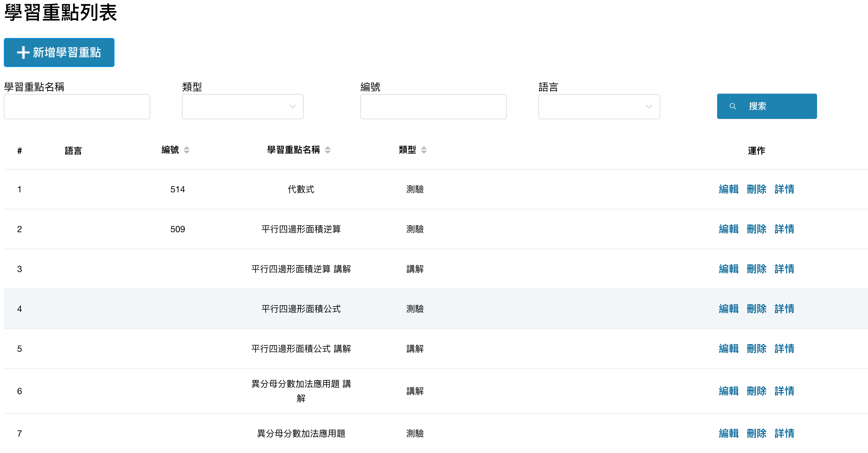Click the 講解 type cell in row 3
The image size is (868, 453).
click(x=415, y=269)
